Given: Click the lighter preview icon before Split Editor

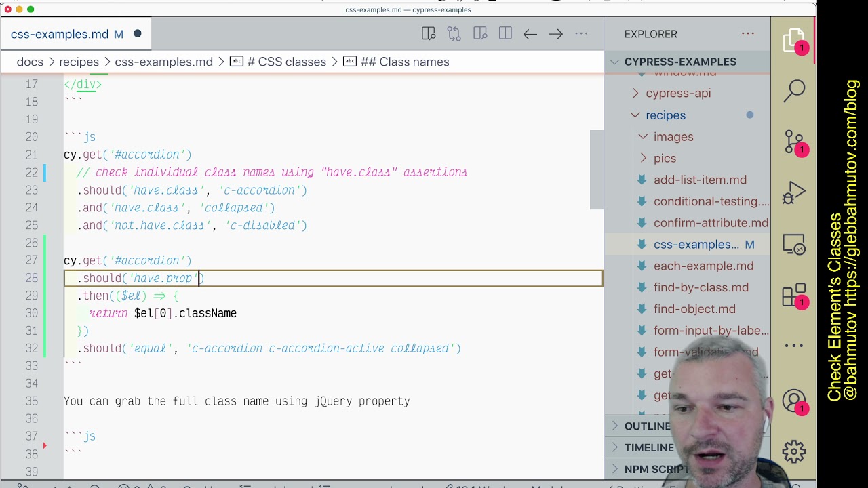Looking at the screenshot, I should (480, 34).
